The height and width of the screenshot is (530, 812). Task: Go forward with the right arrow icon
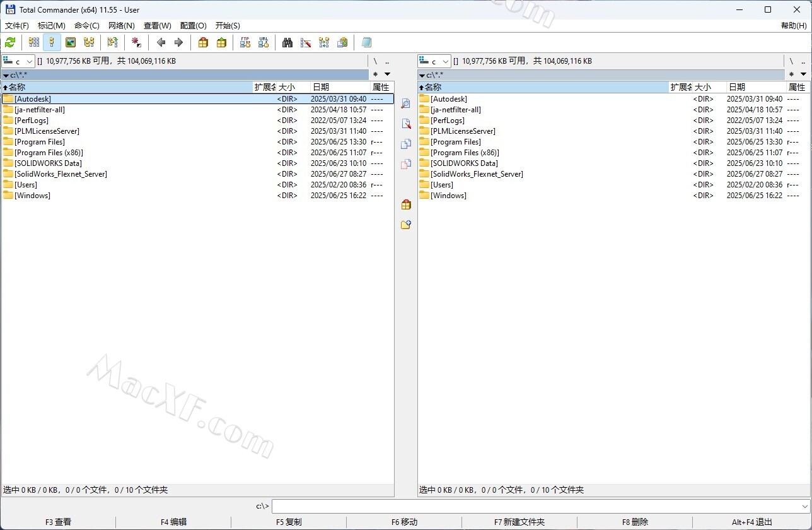pyautogui.click(x=178, y=42)
